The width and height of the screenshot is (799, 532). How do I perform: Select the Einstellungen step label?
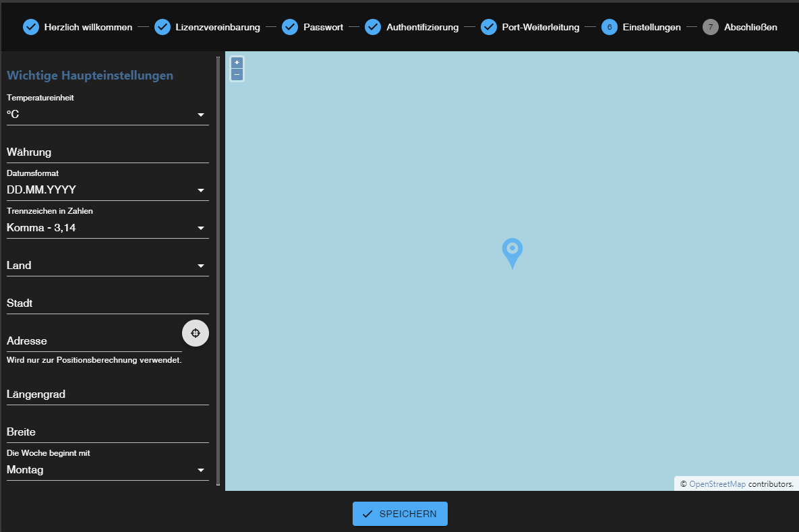coord(652,27)
